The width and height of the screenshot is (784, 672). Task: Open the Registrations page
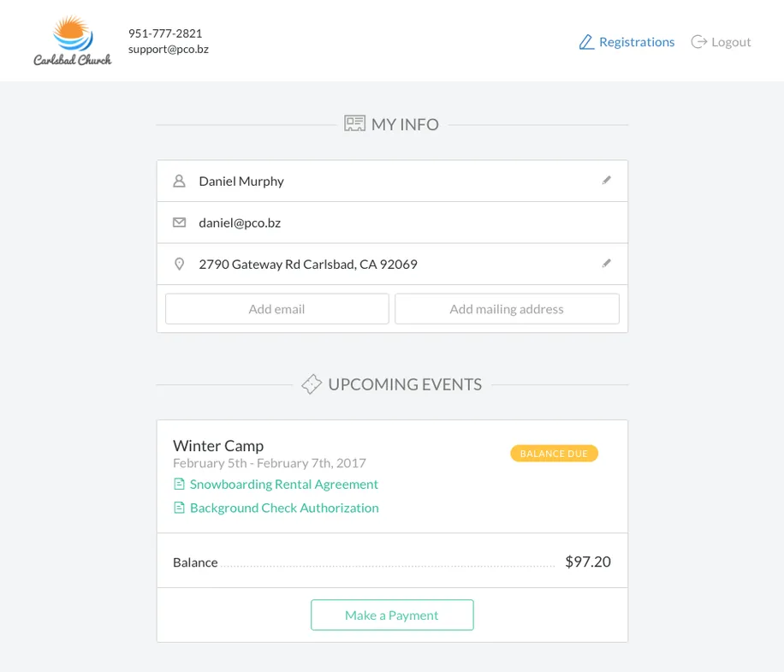[x=637, y=42]
